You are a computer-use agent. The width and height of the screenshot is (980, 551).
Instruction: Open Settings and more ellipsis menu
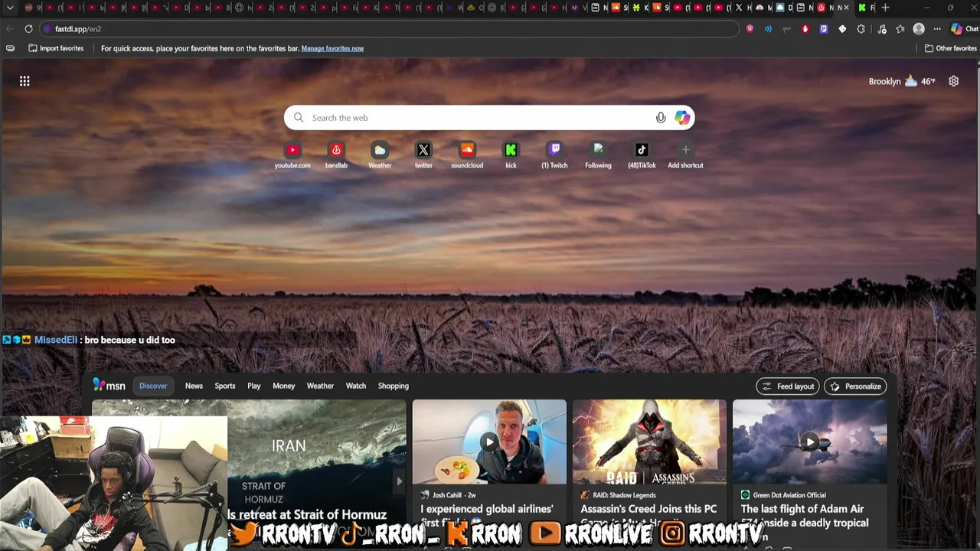tap(937, 29)
